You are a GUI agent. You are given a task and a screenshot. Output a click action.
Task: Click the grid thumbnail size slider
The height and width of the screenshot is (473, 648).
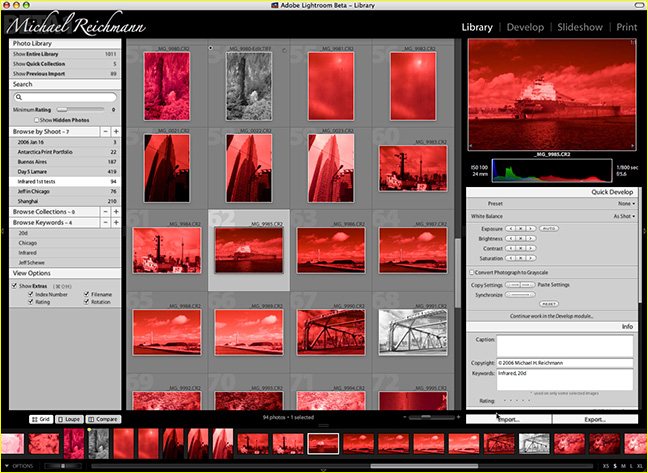(x=431, y=417)
